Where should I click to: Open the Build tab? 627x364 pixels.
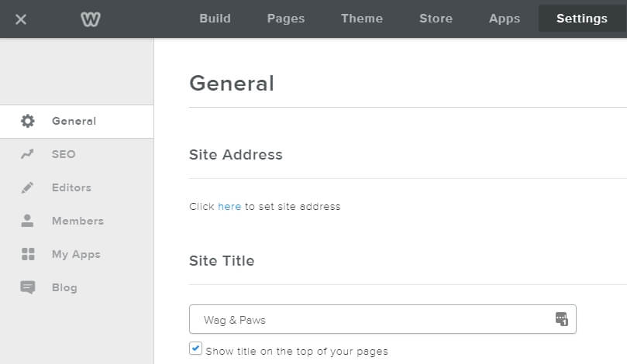[x=215, y=19]
